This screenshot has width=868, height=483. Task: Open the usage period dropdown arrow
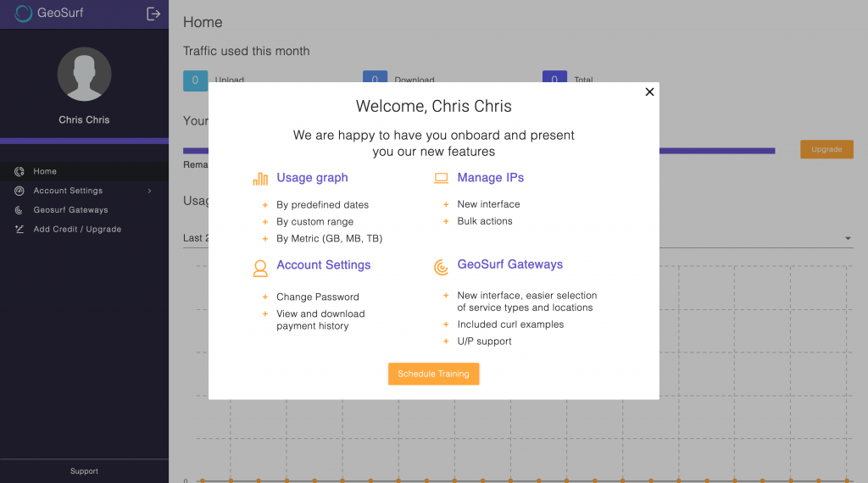click(848, 238)
